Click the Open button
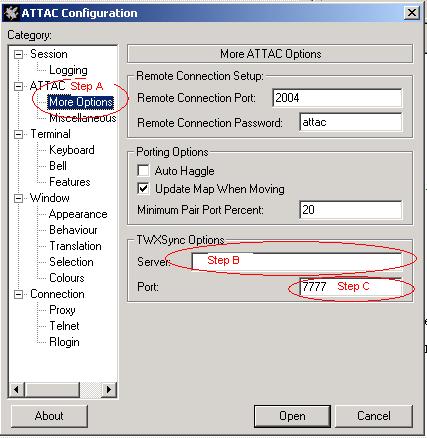Viewport: 427px width, 438px height. tap(292, 416)
